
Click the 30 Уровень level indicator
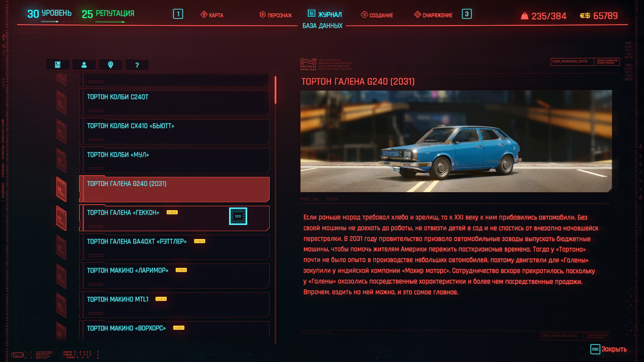pyautogui.click(x=49, y=14)
